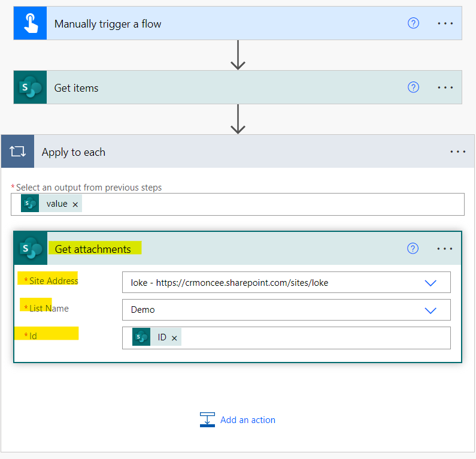Click the Select an output input field
The width and height of the screenshot is (476, 459).
point(238,204)
